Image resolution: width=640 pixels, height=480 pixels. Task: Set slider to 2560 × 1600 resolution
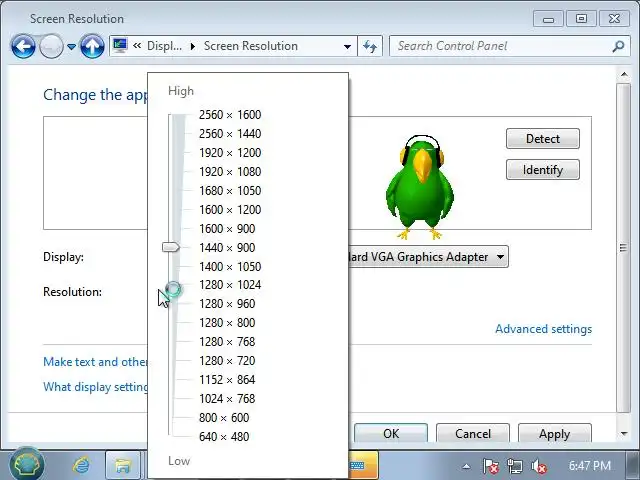tap(230, 115)
